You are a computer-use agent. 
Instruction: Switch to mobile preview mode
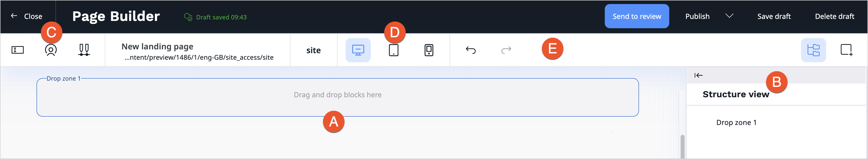[x=429, y=50]
